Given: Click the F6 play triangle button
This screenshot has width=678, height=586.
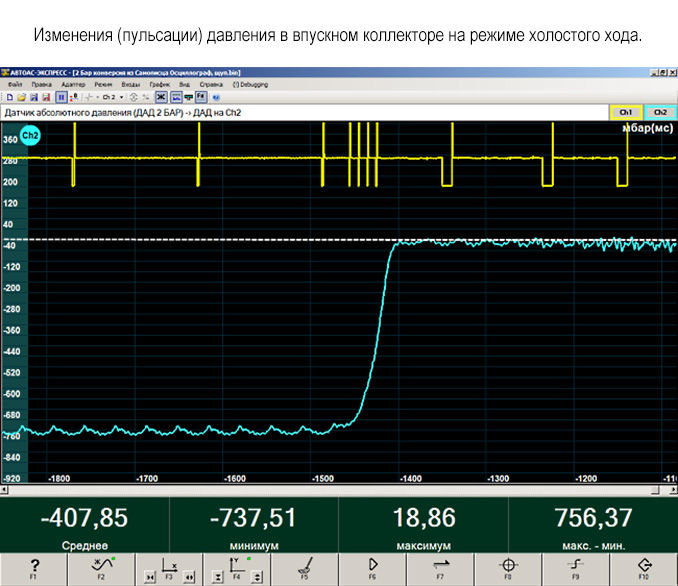Looking at the screenshot, I should point(373,569).
